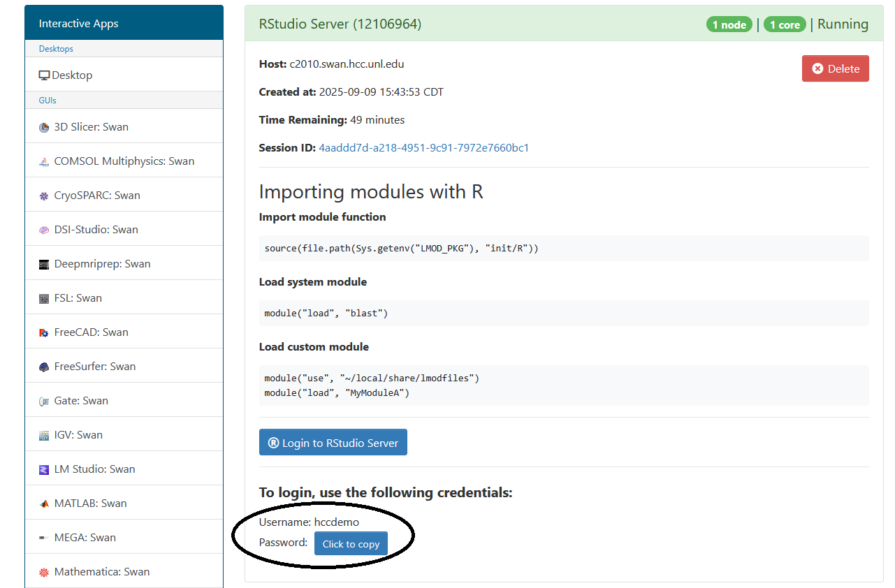Open Deepmriprep: Swan app
This screenshot has height=588, width=895.
(102, 264)
